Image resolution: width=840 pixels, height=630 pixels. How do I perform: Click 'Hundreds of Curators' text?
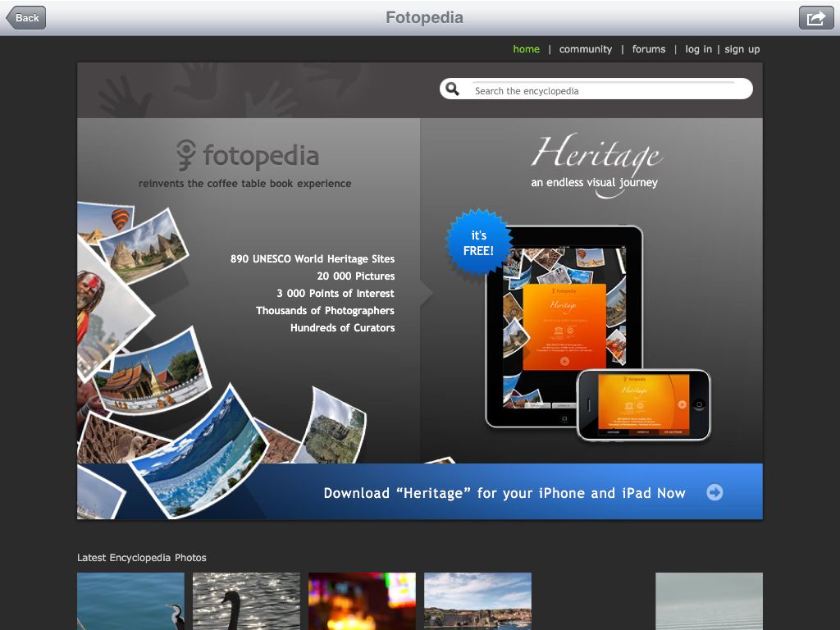pyautogui.click(x=342, y=327)
